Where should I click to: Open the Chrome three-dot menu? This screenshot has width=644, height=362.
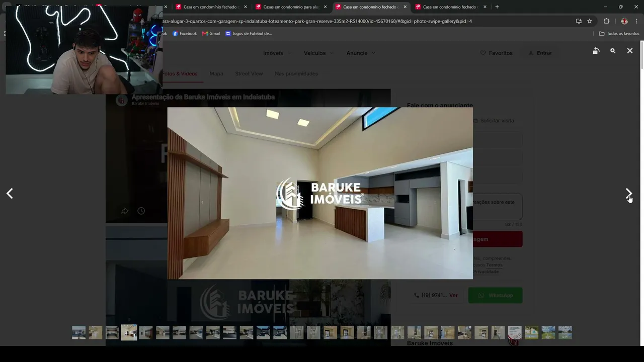(x=636, y=21)
